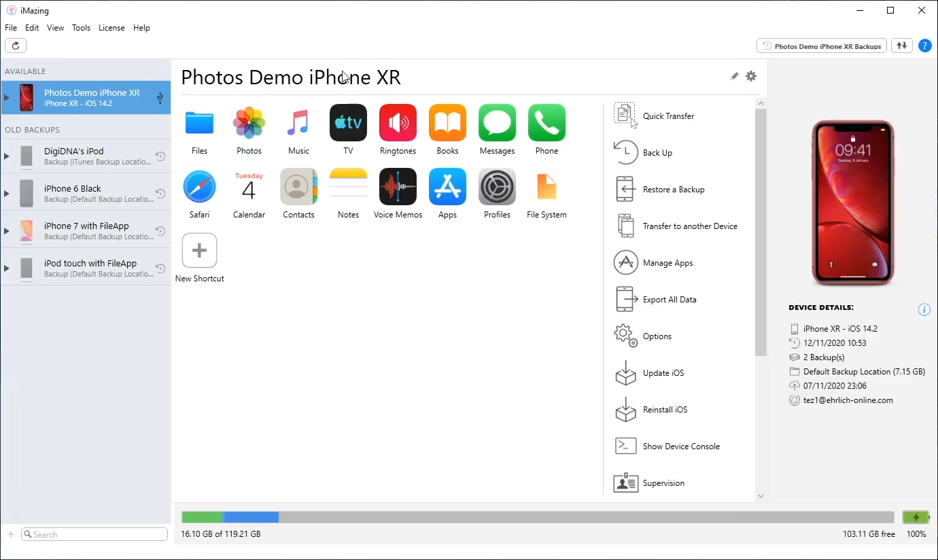This screenshot has height=560, width=938.
Task: Open the Safari shortcut
Action: (x=199, y=187)
